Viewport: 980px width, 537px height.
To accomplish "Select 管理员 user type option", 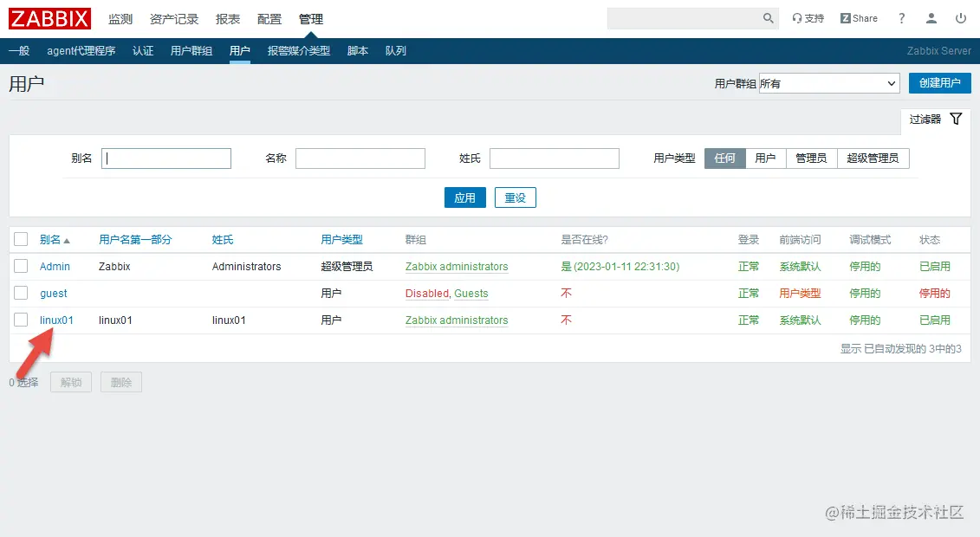I will point(811,158).
